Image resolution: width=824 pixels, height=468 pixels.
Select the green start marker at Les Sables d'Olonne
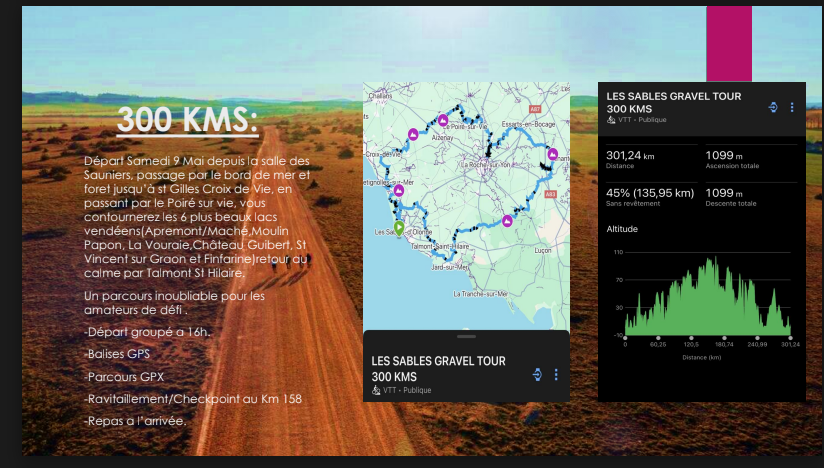tap(399, 228)
